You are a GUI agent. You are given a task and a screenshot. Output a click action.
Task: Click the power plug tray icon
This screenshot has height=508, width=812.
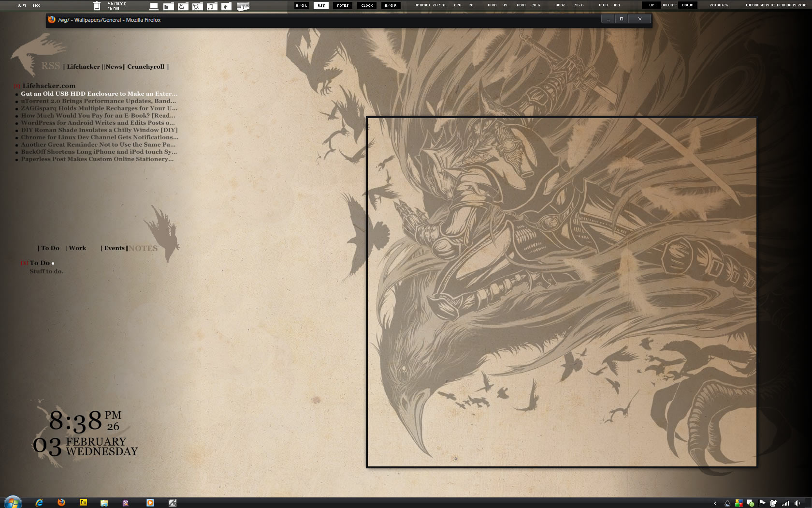pyautogui.click(x=773, y=503)
